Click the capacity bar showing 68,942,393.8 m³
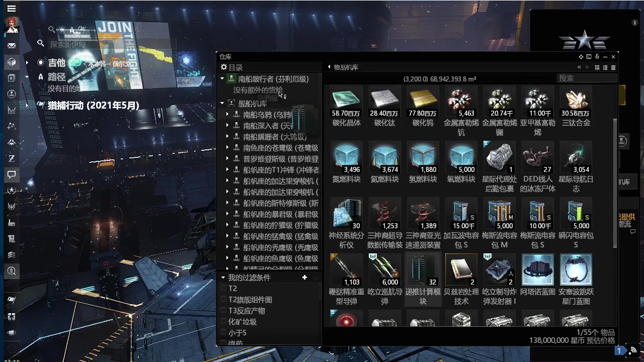 [440, 79]
